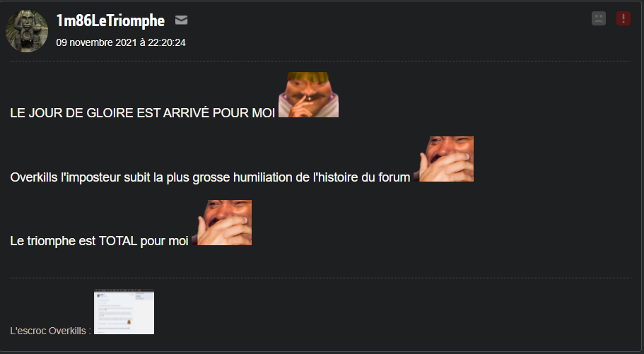Open the signature screenshot thumbnail
Screen dimensions: 644x354
point(124,312)
